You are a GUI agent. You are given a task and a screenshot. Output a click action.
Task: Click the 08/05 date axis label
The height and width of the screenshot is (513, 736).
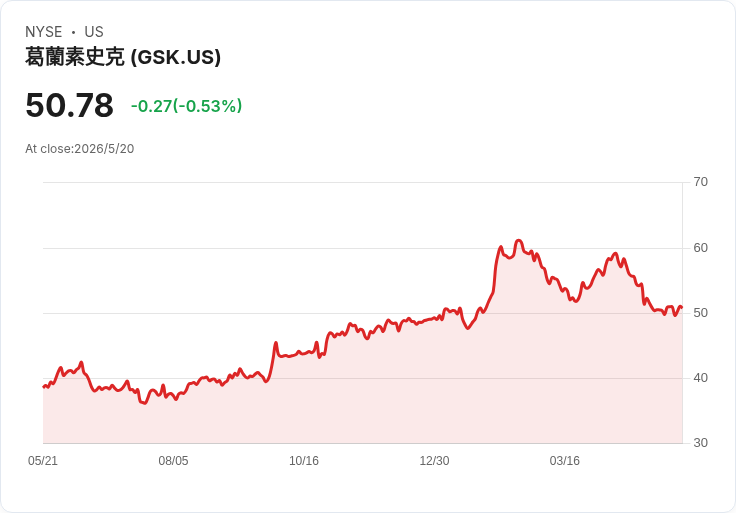pos(173,461)
